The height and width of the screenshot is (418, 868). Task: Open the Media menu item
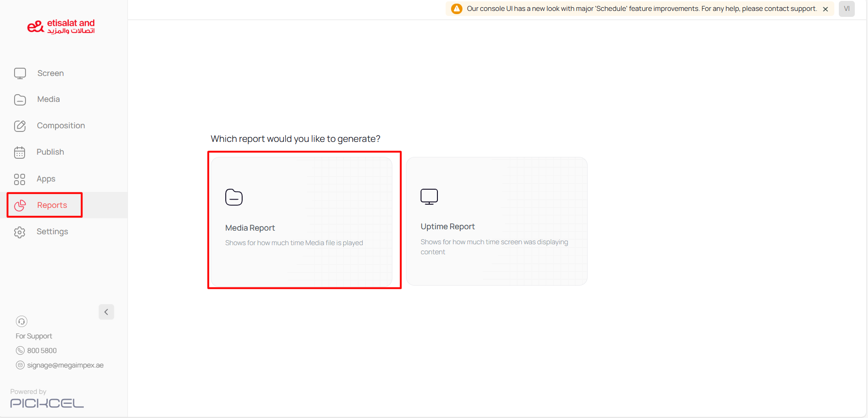[49, 99]
